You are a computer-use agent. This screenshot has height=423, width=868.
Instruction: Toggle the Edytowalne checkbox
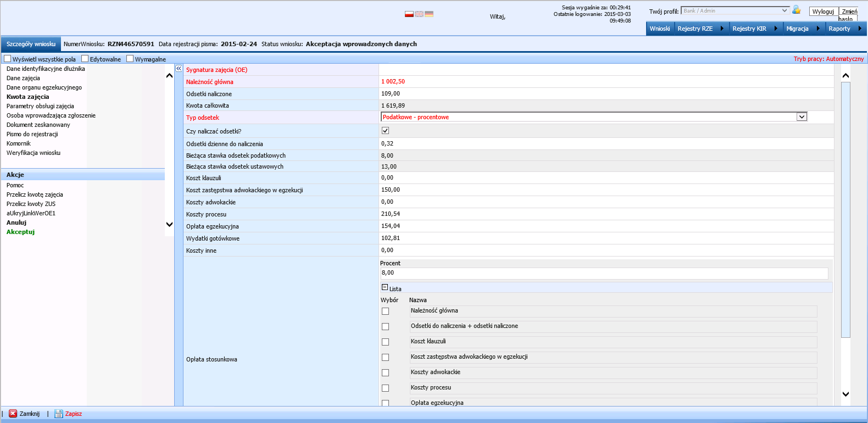tap(85, 58)
